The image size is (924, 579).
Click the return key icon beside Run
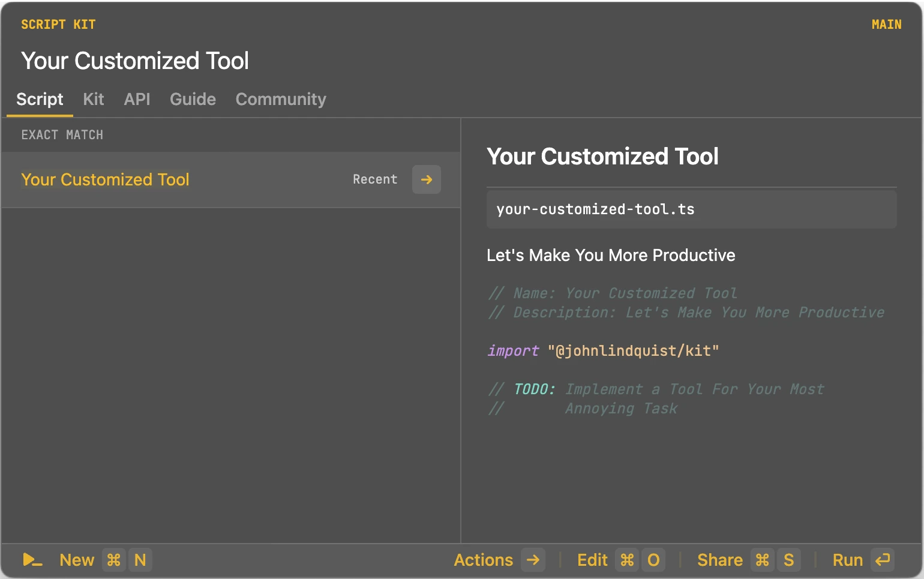tap(882, 560)
